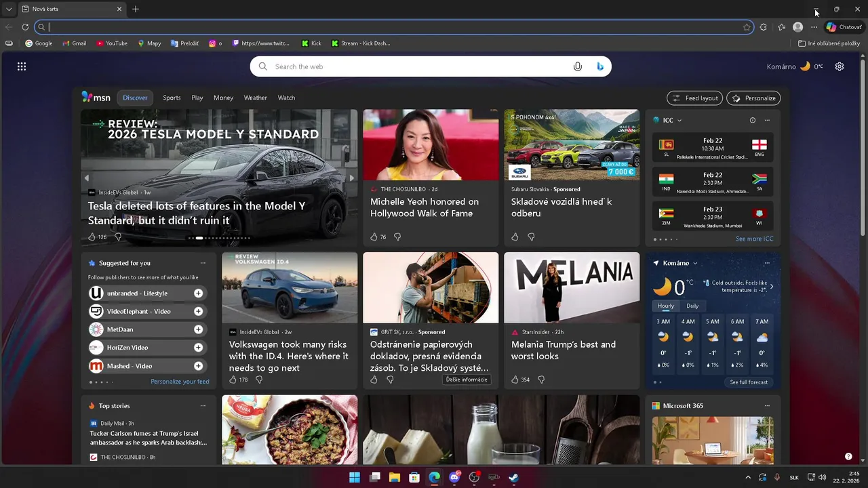Add page to favorites star icon
Image resolution: width=868 pixels, height=488 pixels.
pyautogui.click(x=747, y=27)
